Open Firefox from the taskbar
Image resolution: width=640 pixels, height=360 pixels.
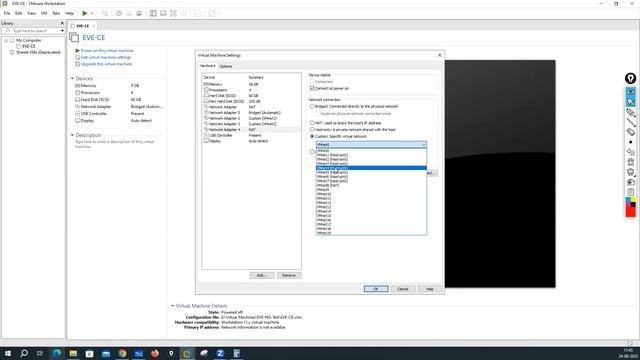(x=155, y=353)
